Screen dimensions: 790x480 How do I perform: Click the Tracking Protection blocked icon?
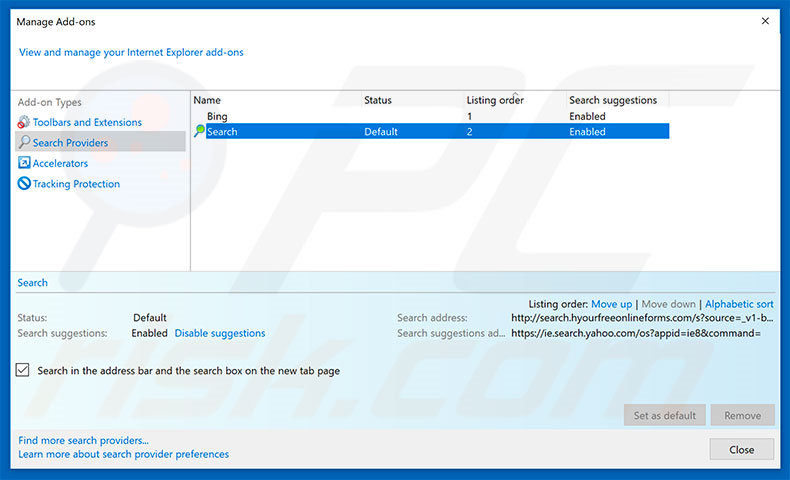24,184
